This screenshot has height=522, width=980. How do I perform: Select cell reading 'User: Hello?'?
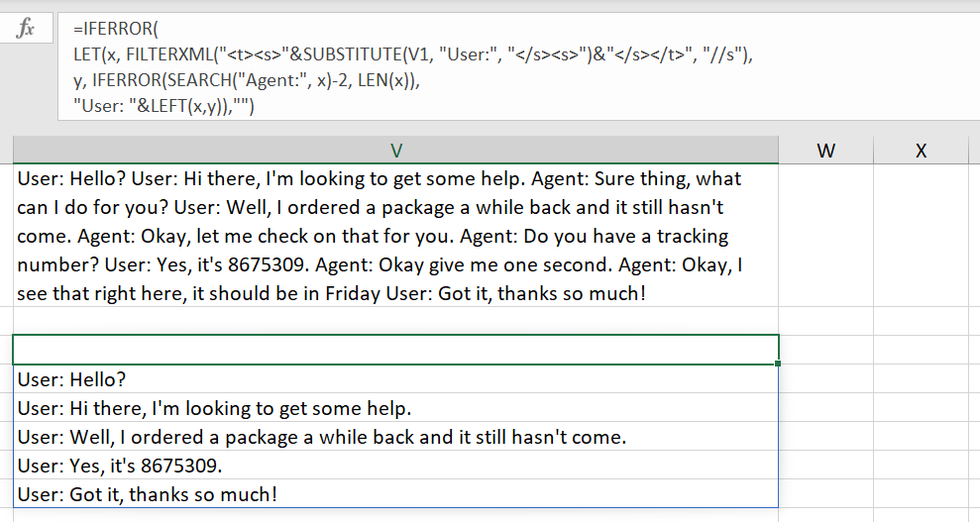(395, 379)
